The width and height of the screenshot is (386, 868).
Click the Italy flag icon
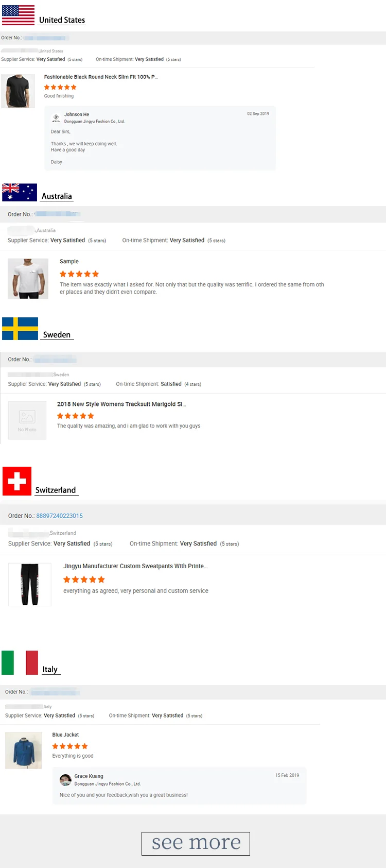[20, 662]
